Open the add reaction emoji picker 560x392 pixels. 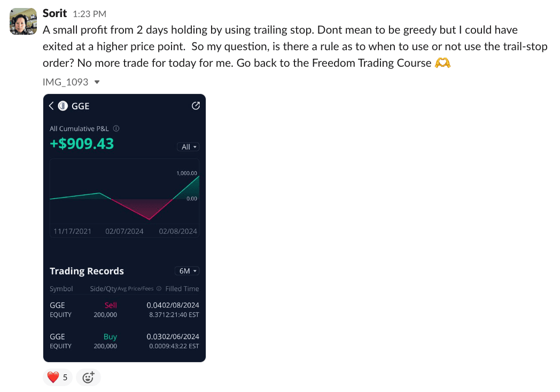click(88, 378)
